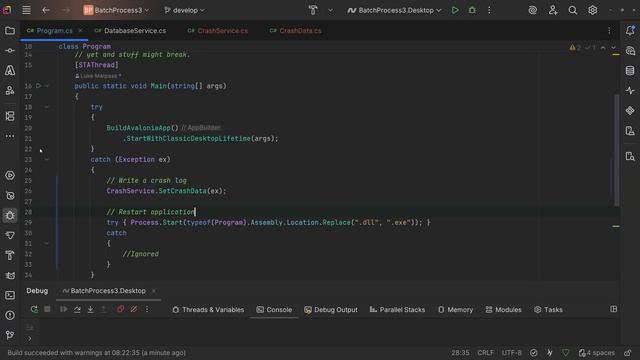This screenshot has width=640, height=360.
Task: Collapse the catch Exception fold arrow
Action: point(47,160)
